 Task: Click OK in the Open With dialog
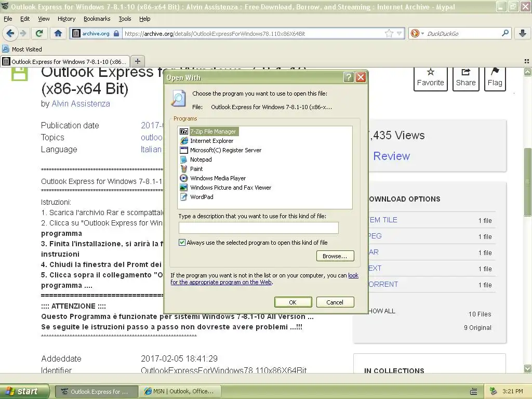[x=293, y=302]
